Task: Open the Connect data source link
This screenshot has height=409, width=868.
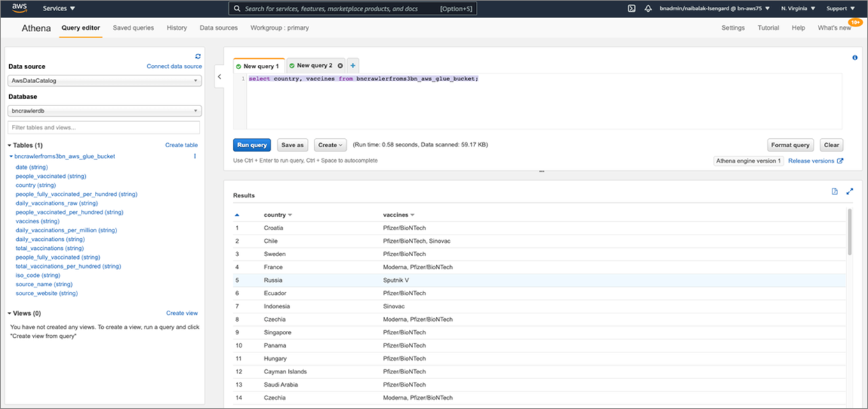Action: (x=173, y=66)
